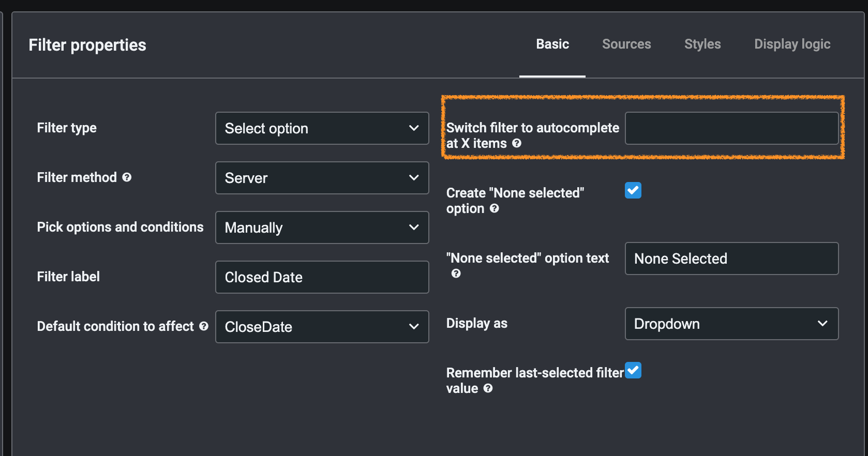This screenshot has height=456, width=868.
Task: Click the Pick options and conditions label
Action: (x=120, y=227)
